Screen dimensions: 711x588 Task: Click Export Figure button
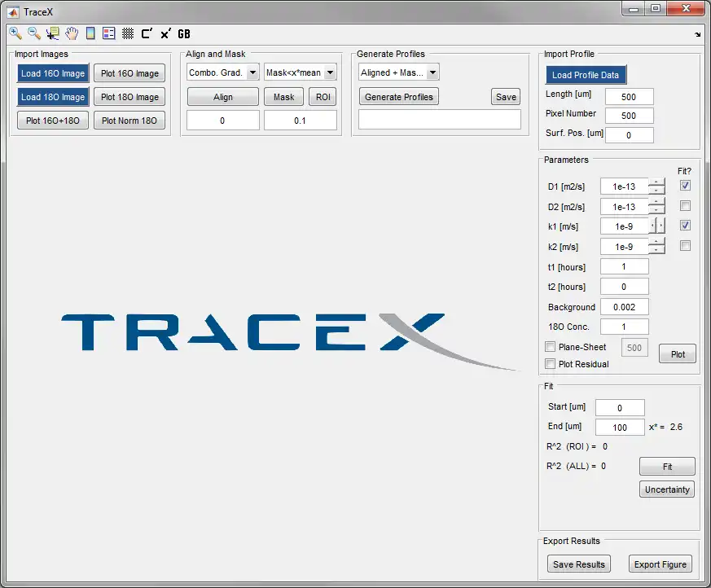click(661, 564)
